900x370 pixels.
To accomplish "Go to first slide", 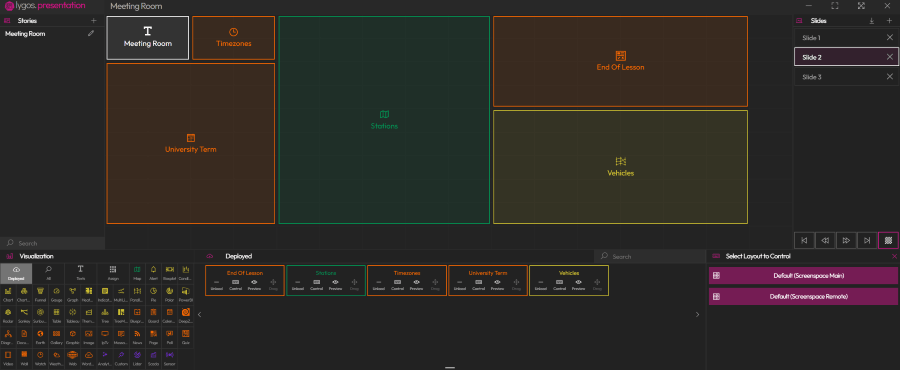I will click(x=804, y=240).
